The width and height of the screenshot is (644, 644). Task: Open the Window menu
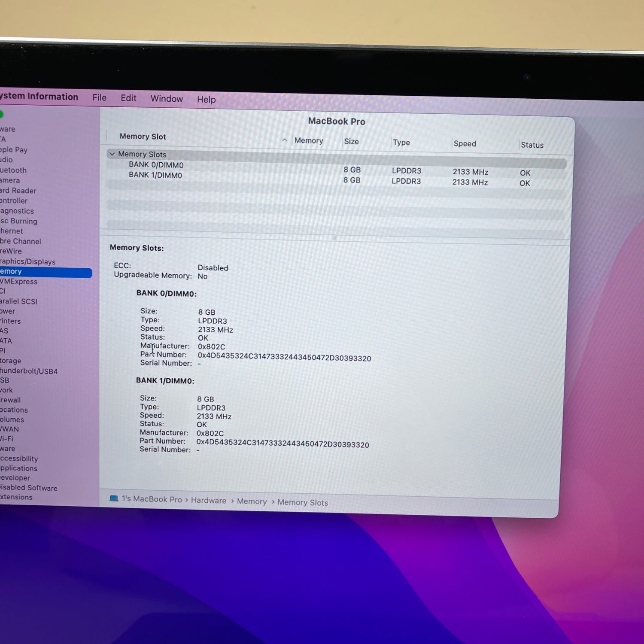tap(167, 99)
